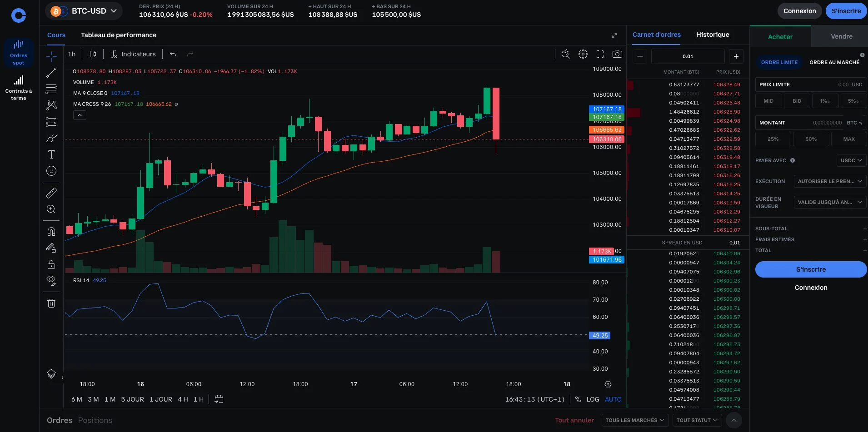Toggle stay in drawing mode pencil-lock

click(x=51, y=248)
